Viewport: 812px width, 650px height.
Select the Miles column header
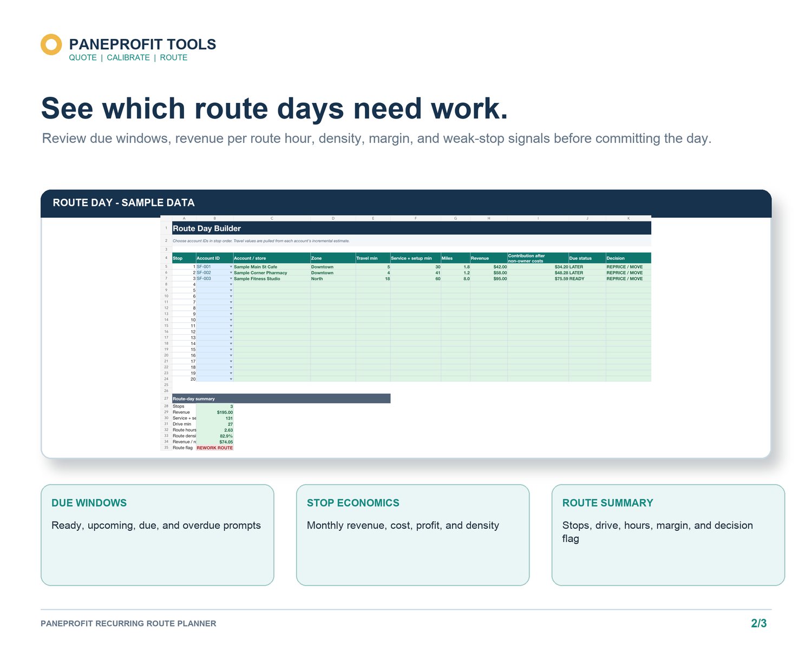(455, 258)
